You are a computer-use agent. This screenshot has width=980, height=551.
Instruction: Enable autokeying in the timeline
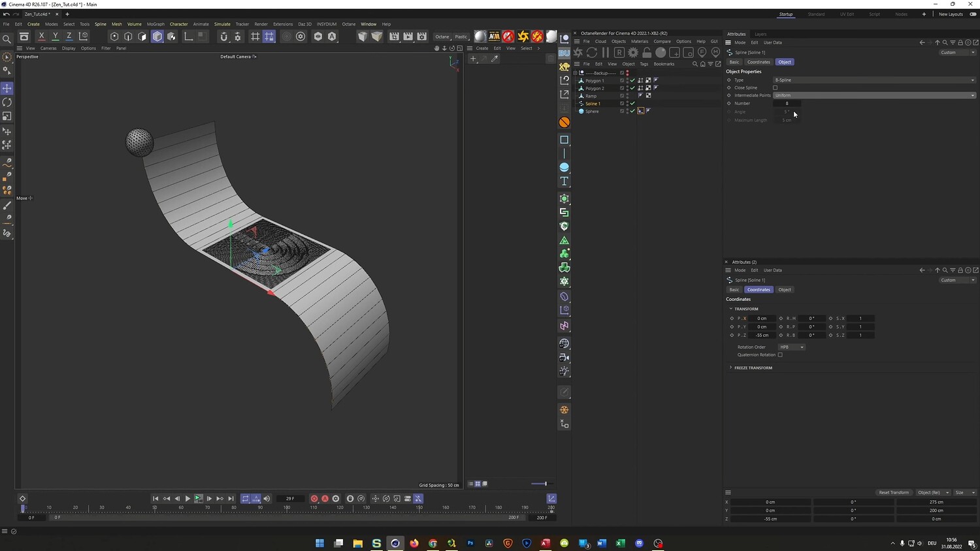[325, 499]
